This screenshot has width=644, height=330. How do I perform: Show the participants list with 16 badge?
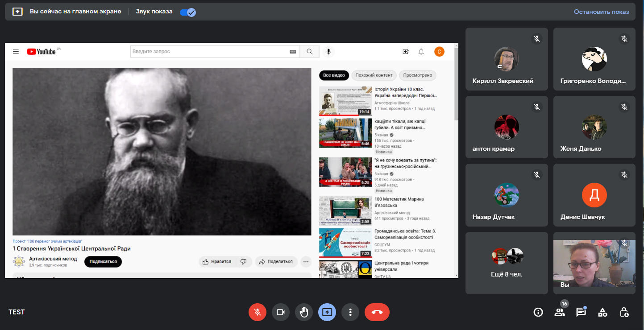[x=560, y=312]
